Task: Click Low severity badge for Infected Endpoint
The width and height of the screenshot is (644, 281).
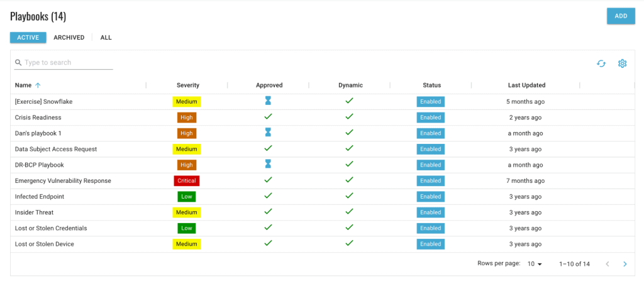Action: pos(186,197)
